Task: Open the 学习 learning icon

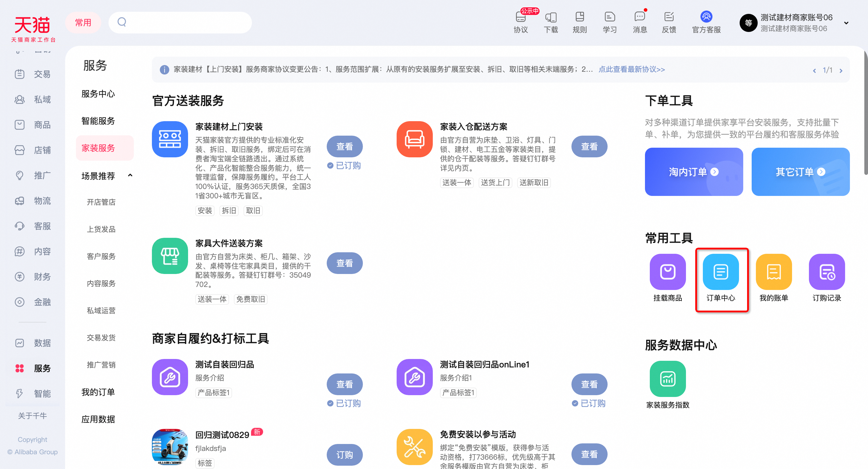Action: (x=609, y=22)
